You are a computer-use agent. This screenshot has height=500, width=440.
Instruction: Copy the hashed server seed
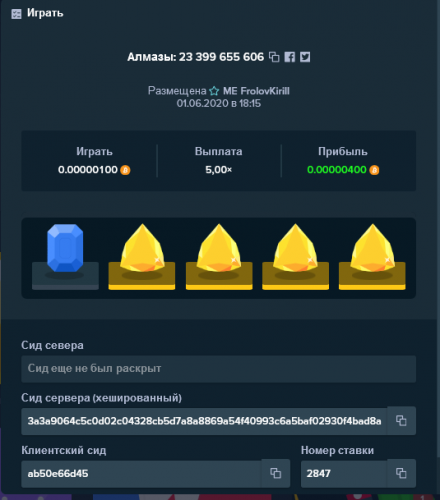coord(401,421)
